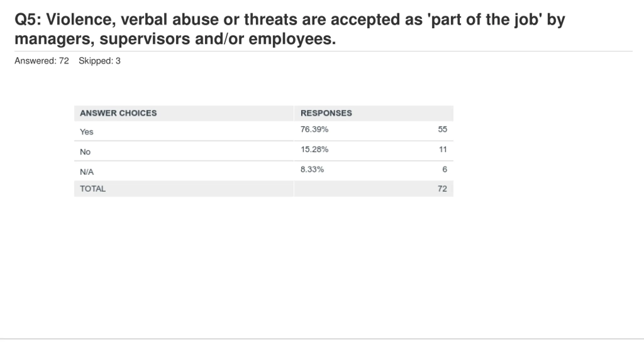Click the 8.33% response percentage
644x362 pixels.
(x=312, y=169)
